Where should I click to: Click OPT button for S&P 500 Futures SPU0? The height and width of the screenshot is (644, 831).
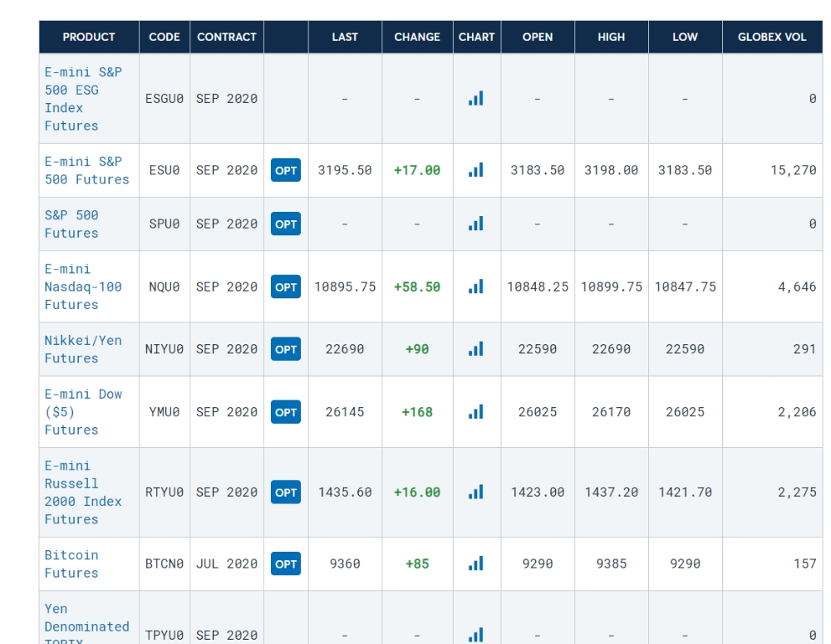point(286,224)
